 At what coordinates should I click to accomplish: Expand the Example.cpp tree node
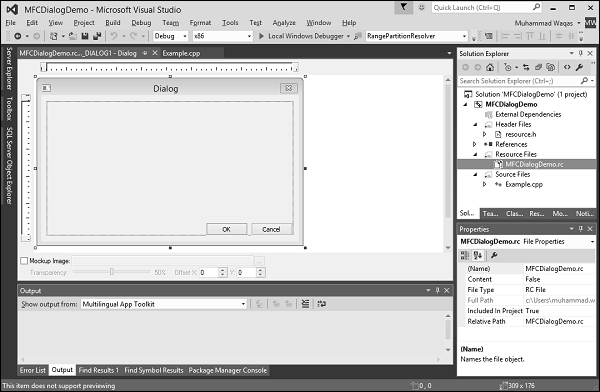pyautogui.click(x=485, y=184)
